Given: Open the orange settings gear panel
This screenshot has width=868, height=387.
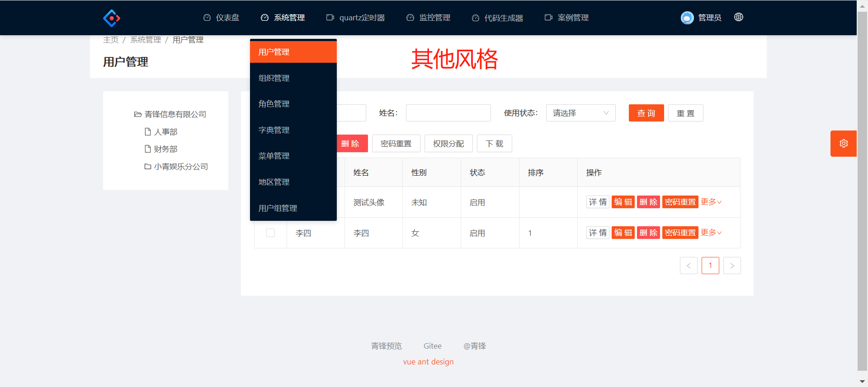Looking at the screenshot, I should click(x=844, y=144).
